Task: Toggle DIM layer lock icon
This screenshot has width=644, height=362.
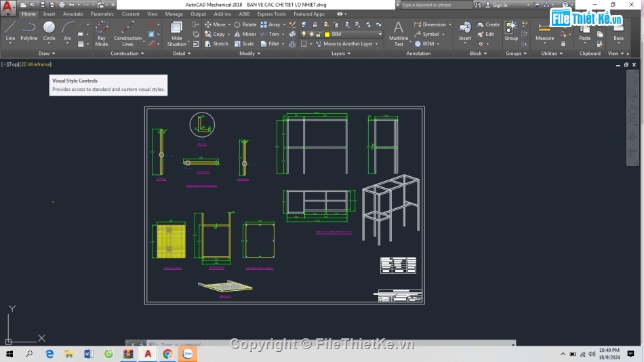Action: pyautogui.click(x=319, y=34)
